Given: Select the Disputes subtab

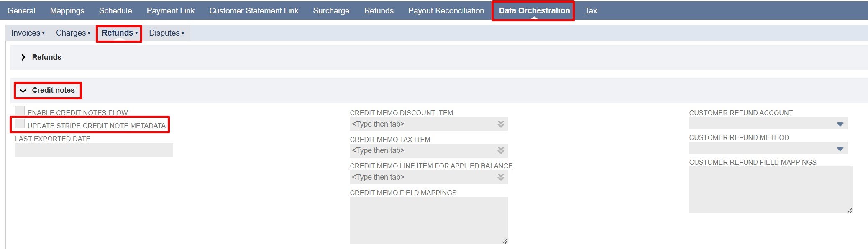Looking at the screenshot, I should pyautogui.click(x=164, y=33).
